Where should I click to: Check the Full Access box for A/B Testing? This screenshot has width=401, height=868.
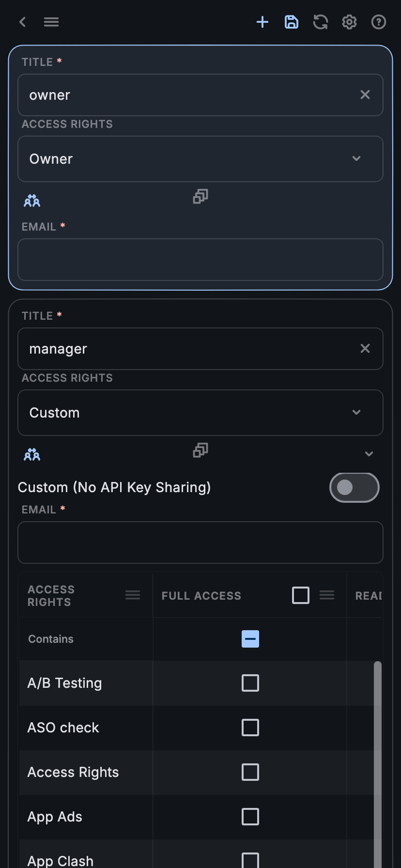tap(250, 683)
